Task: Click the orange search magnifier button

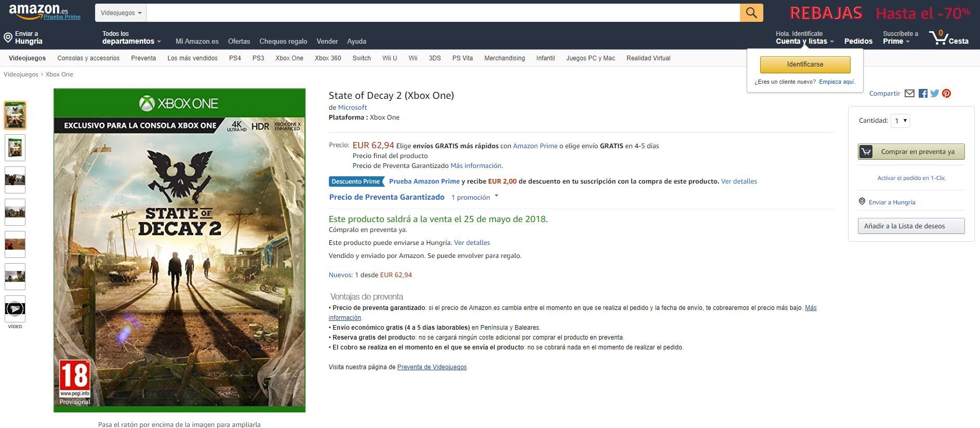Action: tap(751, 12)
